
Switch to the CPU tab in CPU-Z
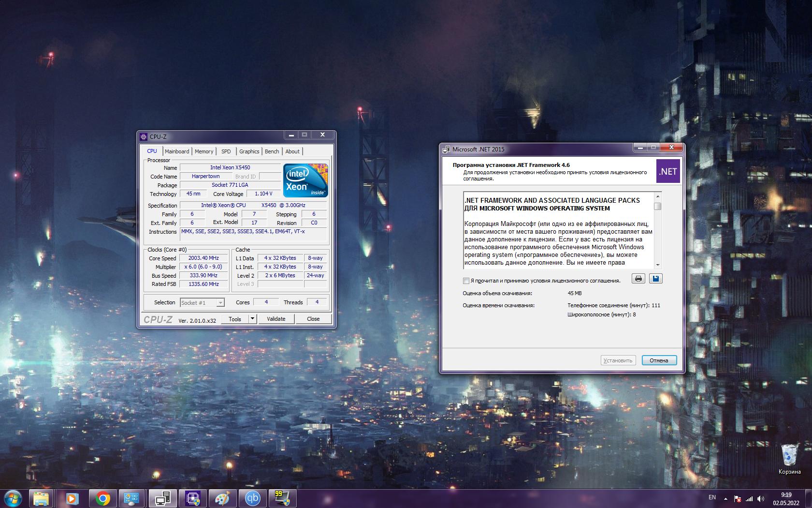(152, 151)
